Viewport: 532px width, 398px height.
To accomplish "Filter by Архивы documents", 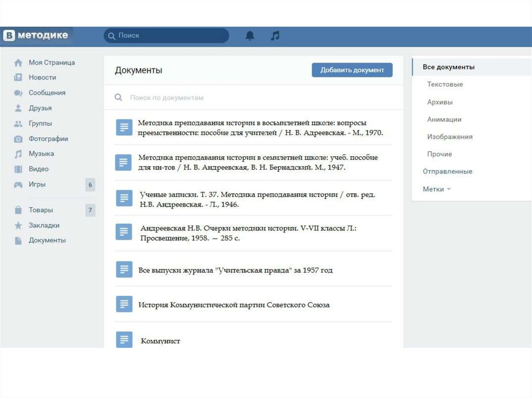I will click(x=440, y=102).
